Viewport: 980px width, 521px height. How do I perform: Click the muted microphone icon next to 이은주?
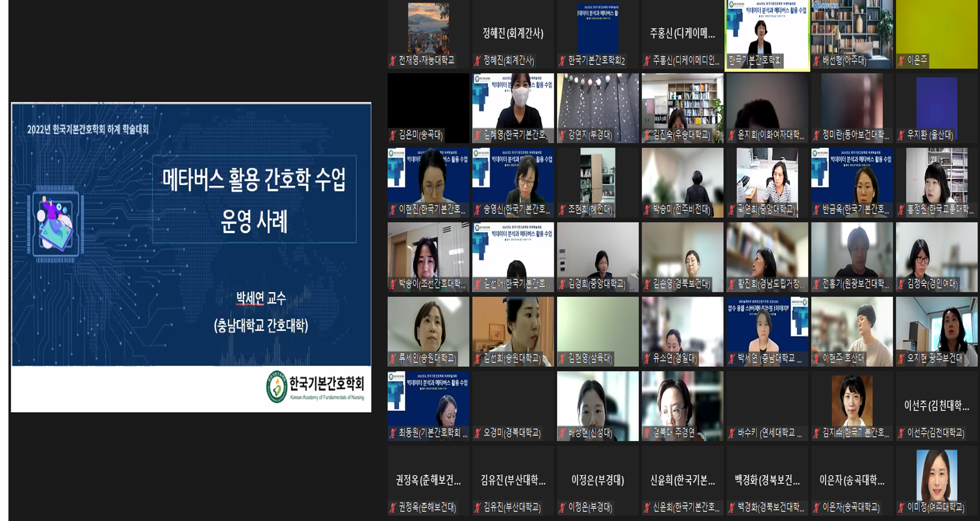coord(901,61)
